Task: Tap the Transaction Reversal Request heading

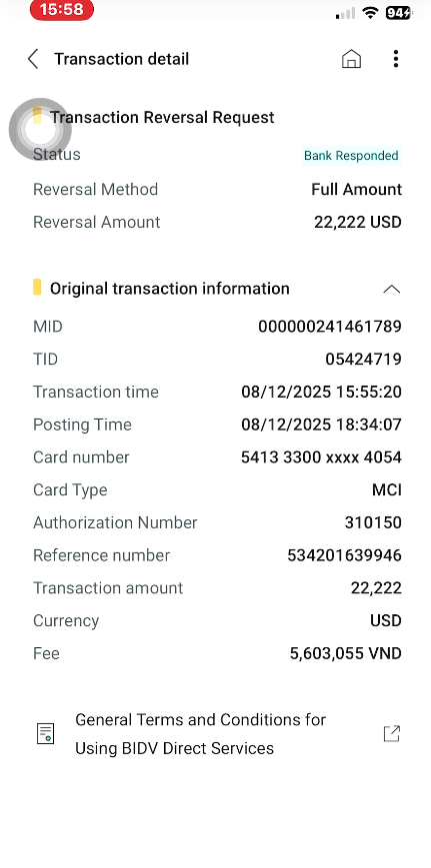Action: [x=162, y=117]
